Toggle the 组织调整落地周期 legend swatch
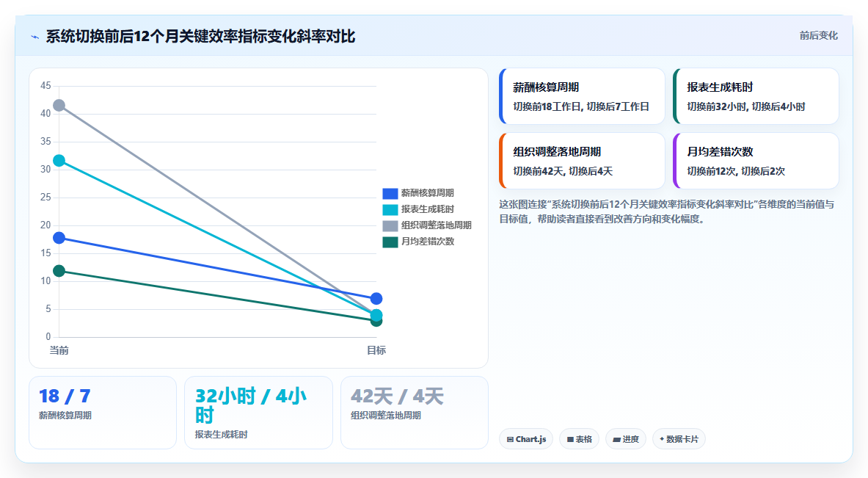This screenshot has width=868, height=478. pos(390,225)
